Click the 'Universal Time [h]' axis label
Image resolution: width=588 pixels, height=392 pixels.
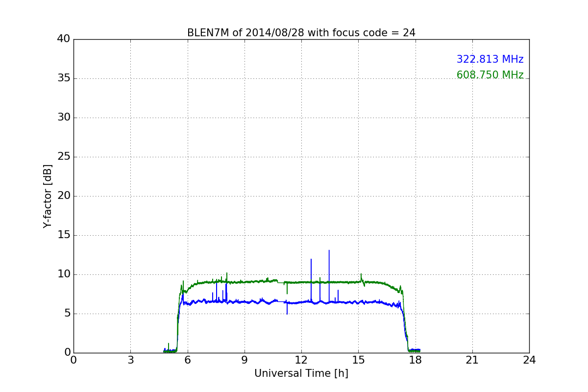click(x=301, y=373)
